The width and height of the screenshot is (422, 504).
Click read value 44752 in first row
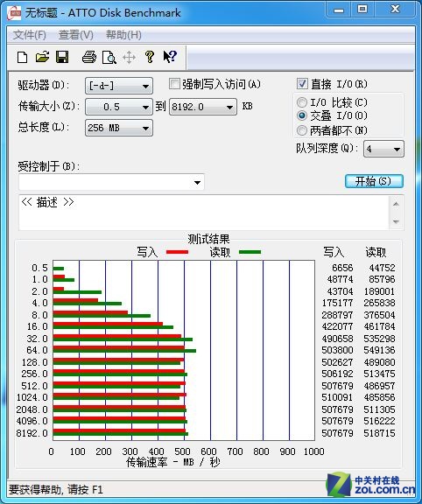point(382,268)
